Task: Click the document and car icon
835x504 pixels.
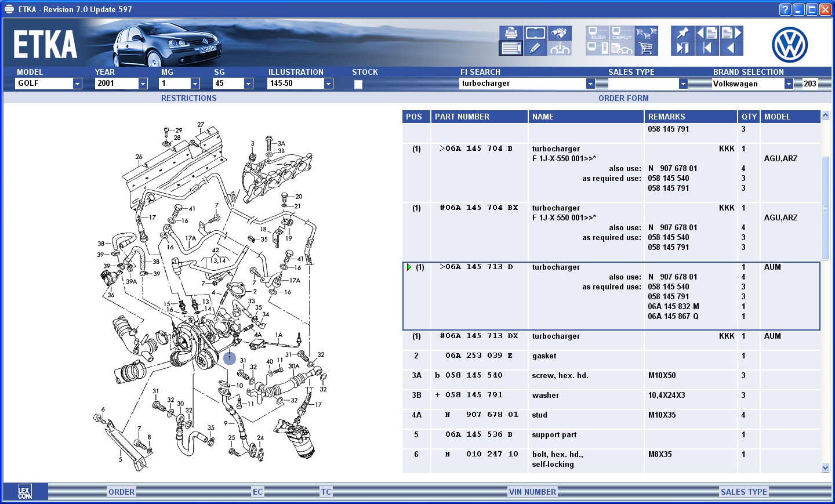Action: [x=622, y=48]
